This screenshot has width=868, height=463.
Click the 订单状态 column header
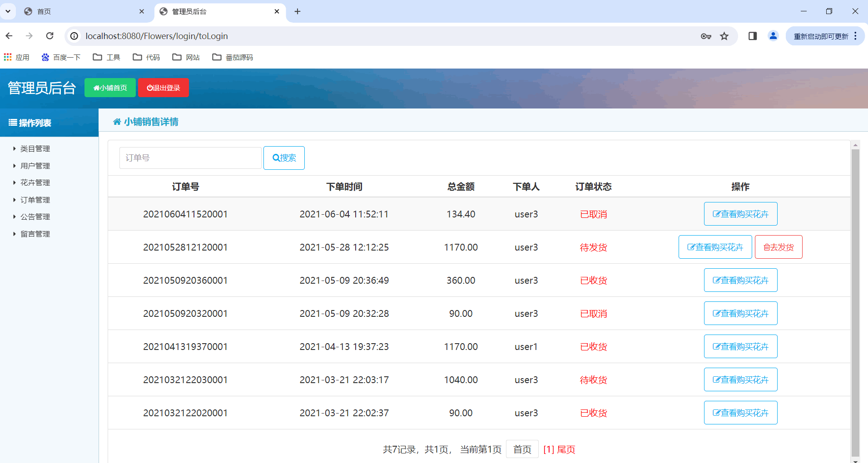(x=594, y=187)
